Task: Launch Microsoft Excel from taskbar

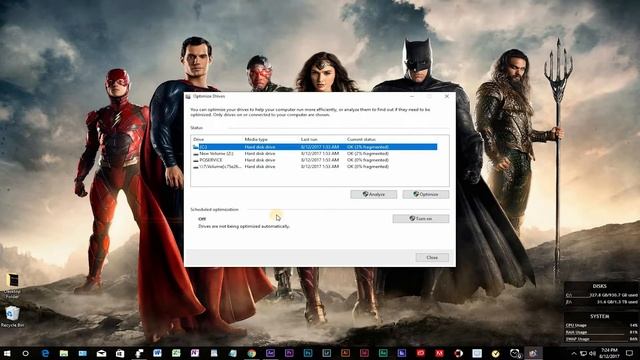Action: (x=176, y=353)
